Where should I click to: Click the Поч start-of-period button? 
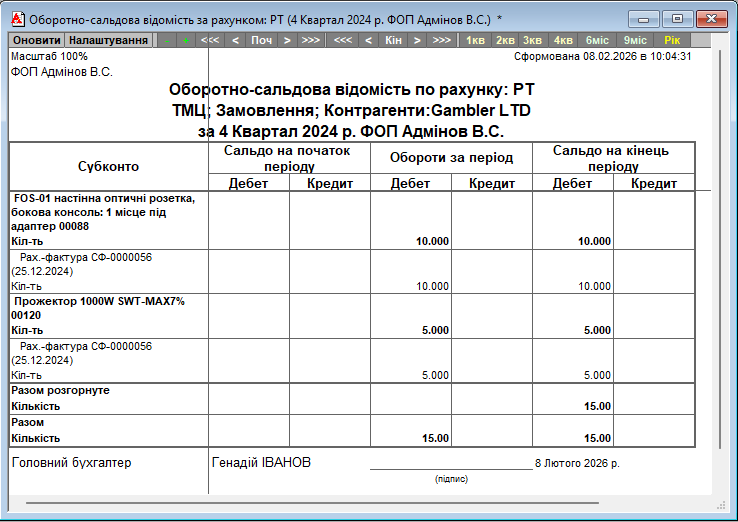point(261,40)
